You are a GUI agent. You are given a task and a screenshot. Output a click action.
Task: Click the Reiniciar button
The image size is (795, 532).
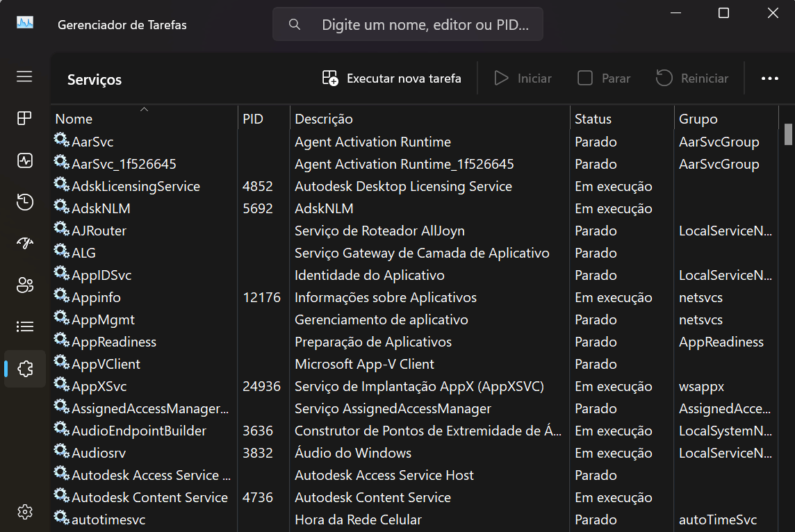tap(691, 78)
